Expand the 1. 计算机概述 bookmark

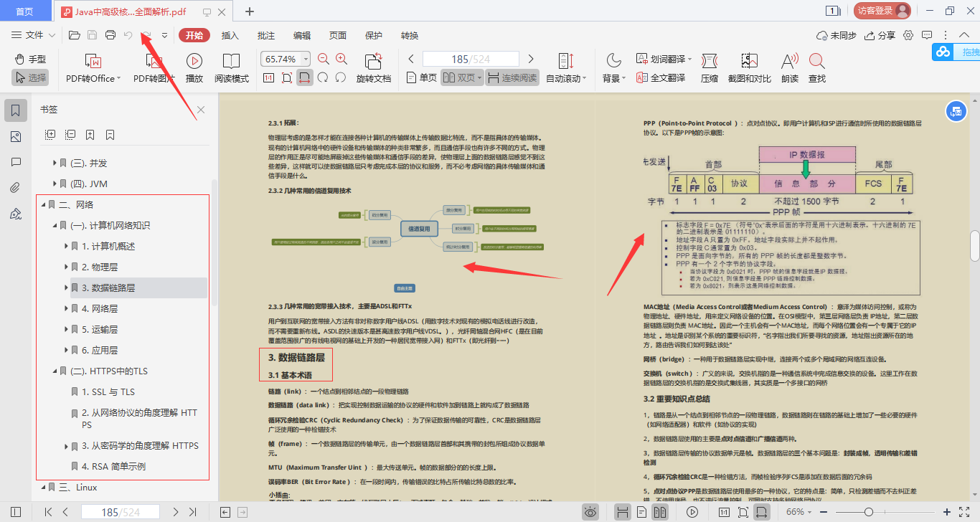pos(66,246)
